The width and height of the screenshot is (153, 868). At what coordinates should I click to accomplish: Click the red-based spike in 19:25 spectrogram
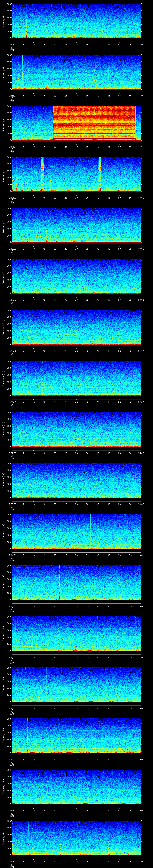click(59, 582)
